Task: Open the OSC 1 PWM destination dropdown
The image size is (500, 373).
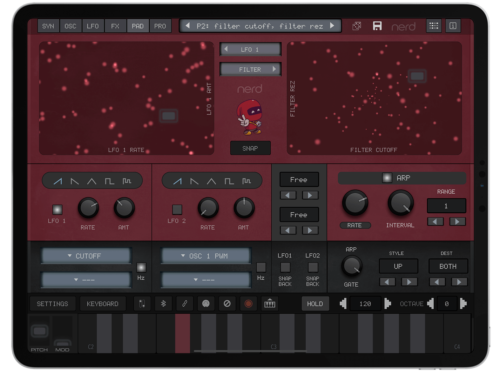Action: click(x=206, y=256)
